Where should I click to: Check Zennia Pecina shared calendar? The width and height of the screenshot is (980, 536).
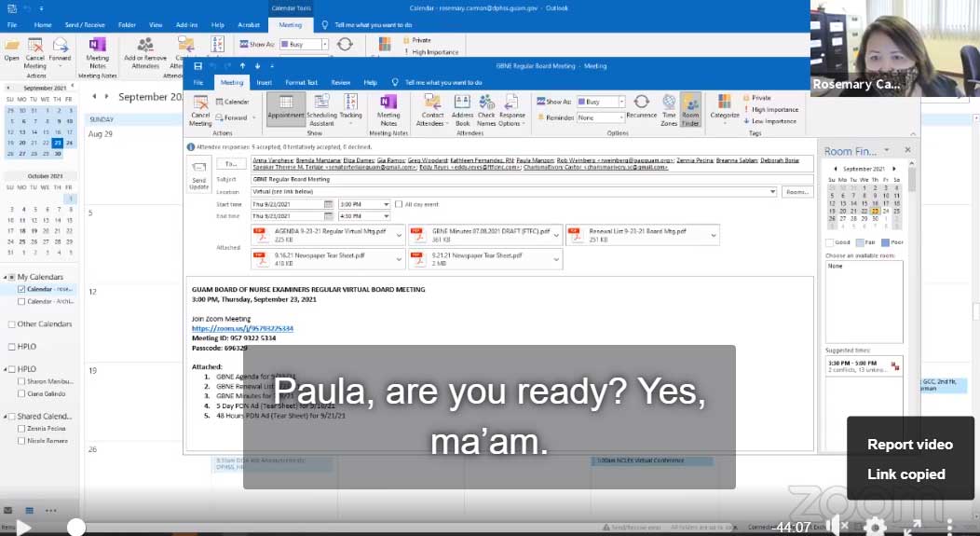pyautogui.click(x=21, y=429)
